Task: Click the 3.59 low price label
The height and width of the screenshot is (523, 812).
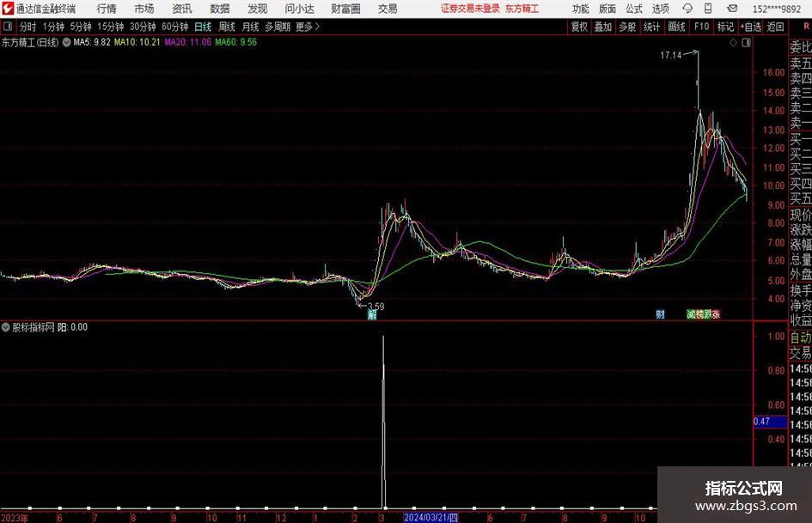Action: [376, 306]
